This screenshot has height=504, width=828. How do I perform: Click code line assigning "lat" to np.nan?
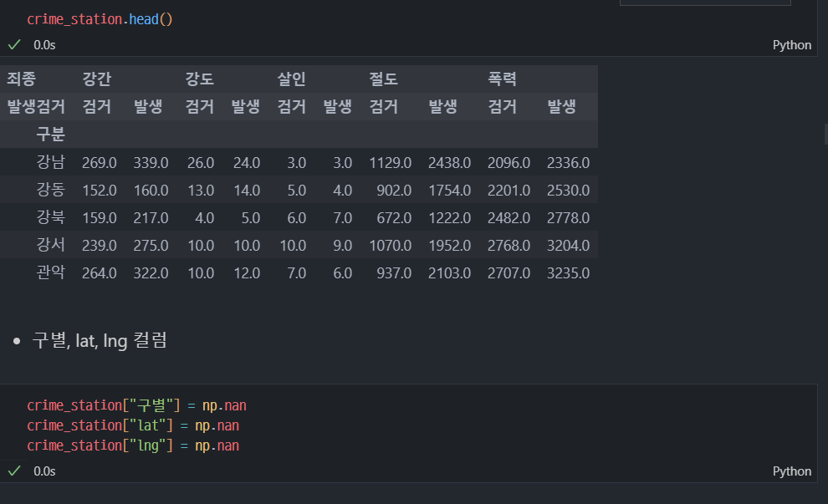(133, 425)
